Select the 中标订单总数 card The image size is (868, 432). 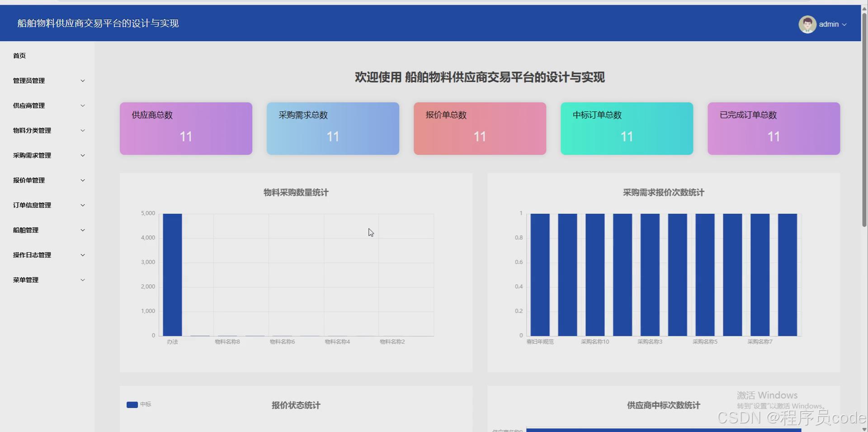click(x=627, y=128)
